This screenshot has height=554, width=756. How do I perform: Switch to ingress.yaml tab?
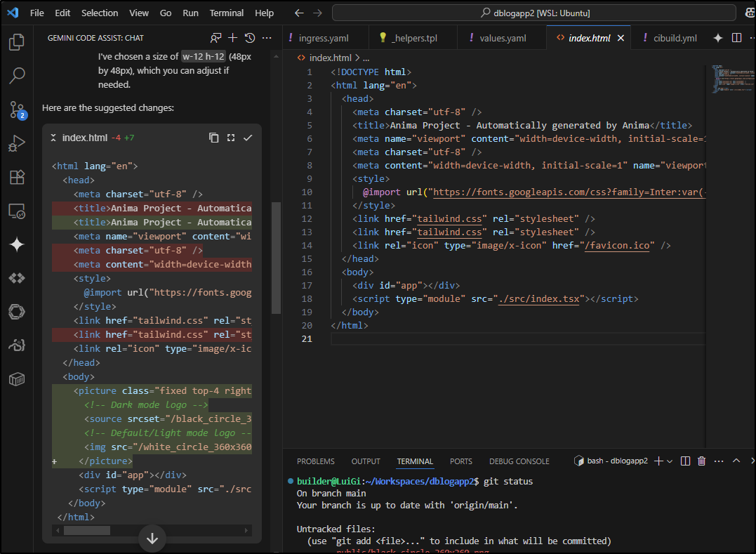[x=325, y=38]
